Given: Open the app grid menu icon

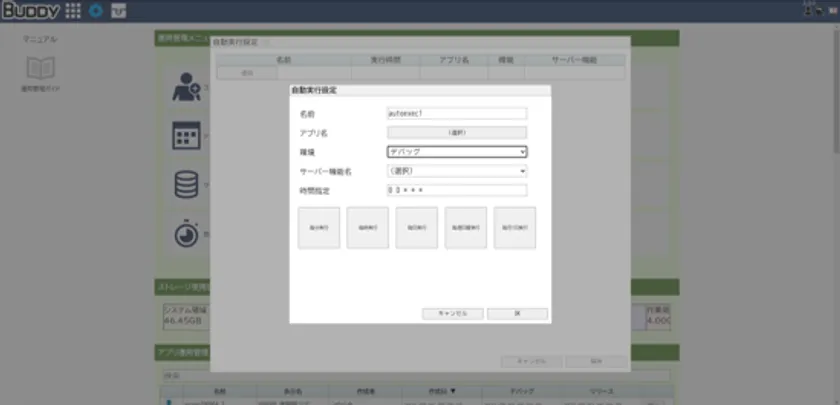Looking at the screenshot, I should [x=73, y=11].
